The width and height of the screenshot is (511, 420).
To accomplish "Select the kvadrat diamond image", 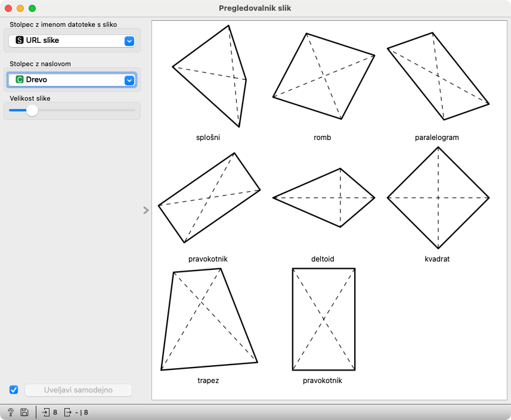I will (x=438, y=198).
